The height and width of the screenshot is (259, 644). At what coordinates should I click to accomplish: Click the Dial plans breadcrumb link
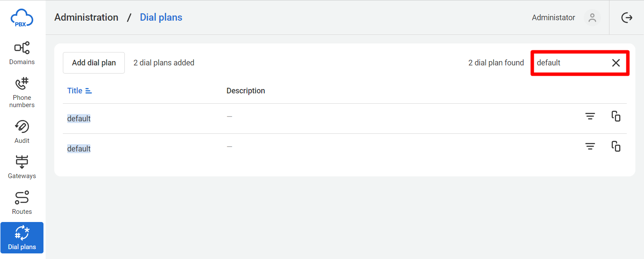(x=161, y=18)
